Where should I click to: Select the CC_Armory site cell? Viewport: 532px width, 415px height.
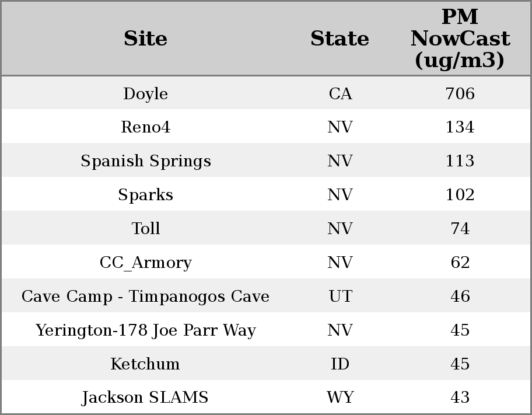point(145,263)
